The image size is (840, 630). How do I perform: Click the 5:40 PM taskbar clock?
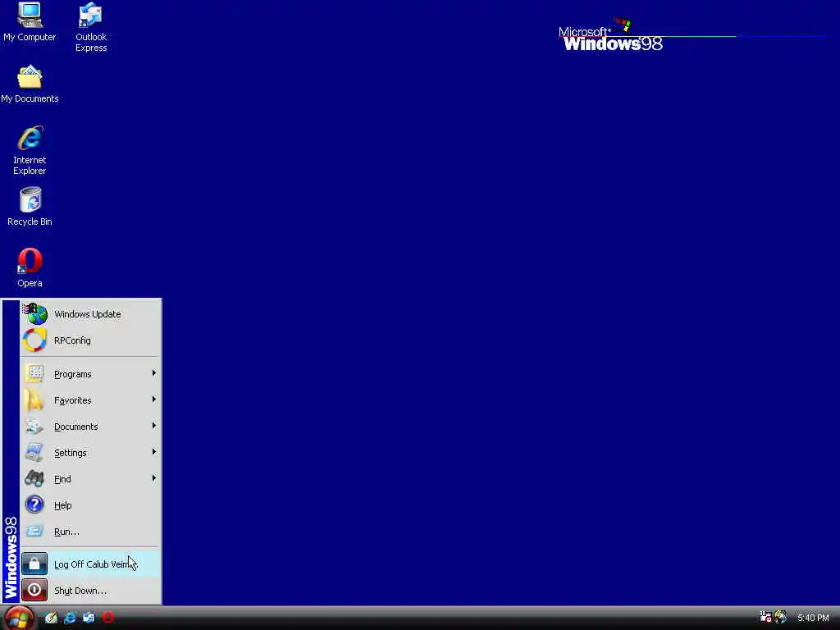click(813, 618)
